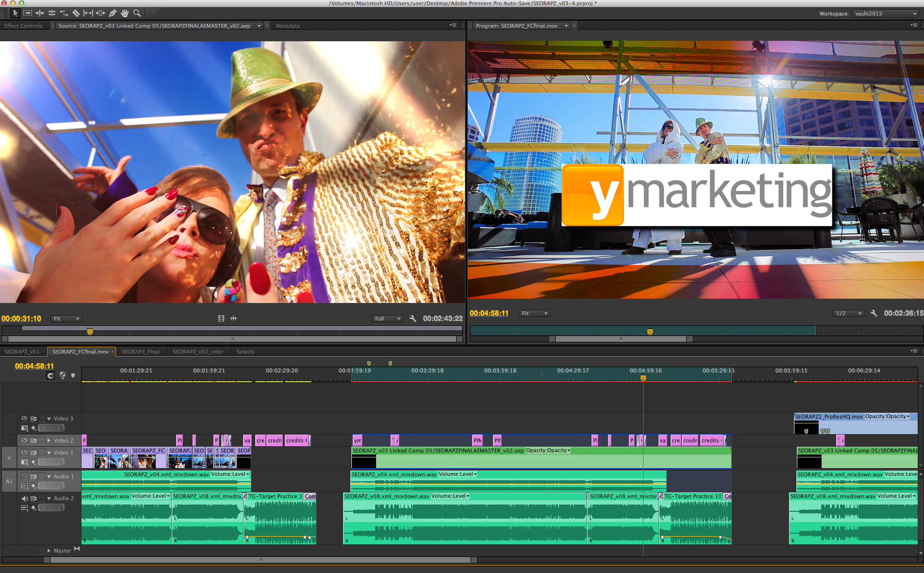Click the Source monitor timecode 00:00:31:10
This screenshot has width=924, height=573.
tap(21, 319)
